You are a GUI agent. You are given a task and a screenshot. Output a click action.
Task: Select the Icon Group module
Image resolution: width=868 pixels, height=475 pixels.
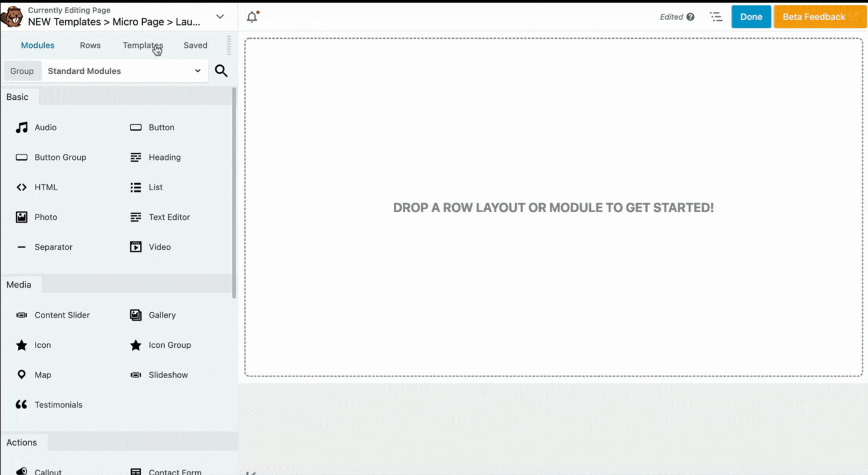[135, 345]
